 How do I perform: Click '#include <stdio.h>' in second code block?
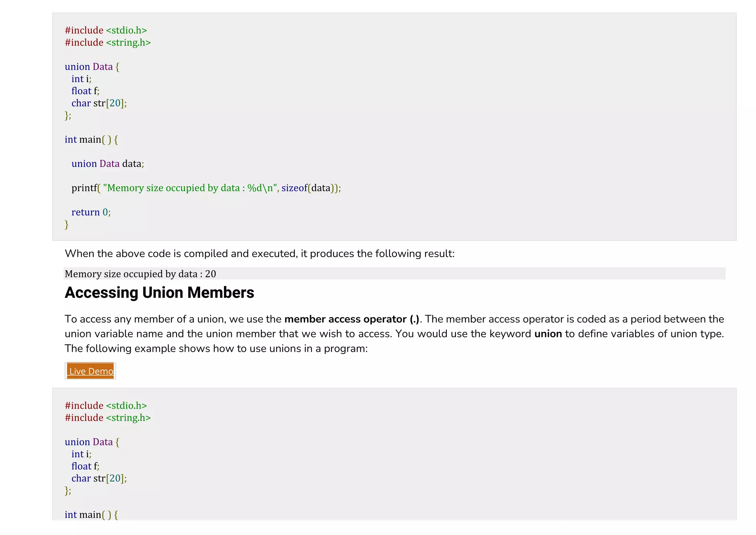pos(106,405)
